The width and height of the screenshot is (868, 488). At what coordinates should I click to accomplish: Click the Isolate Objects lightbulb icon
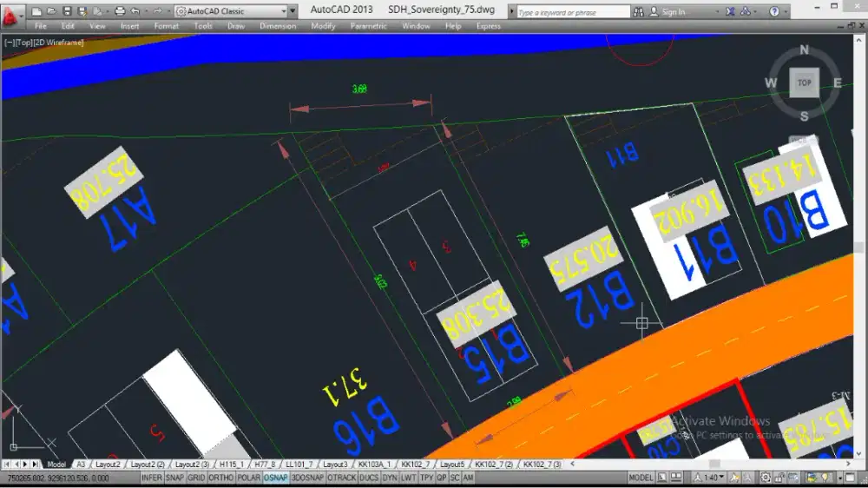(x=825, y=478)
